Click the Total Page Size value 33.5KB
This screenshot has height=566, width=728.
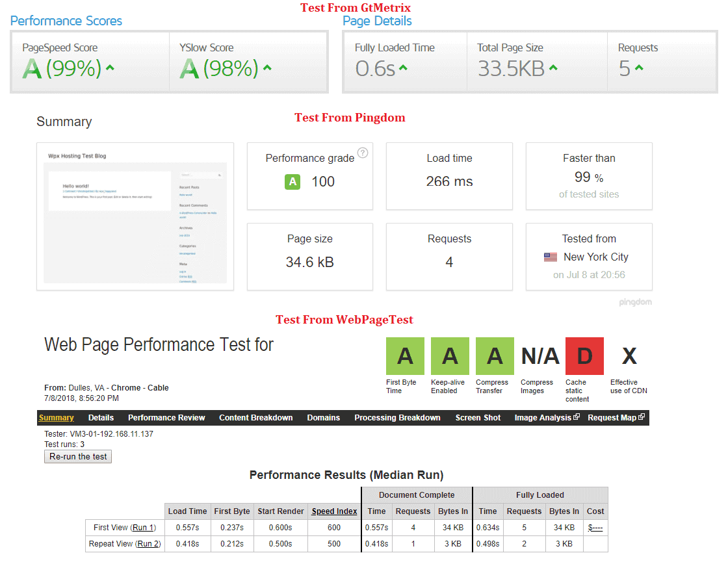[x=511, y=69]
